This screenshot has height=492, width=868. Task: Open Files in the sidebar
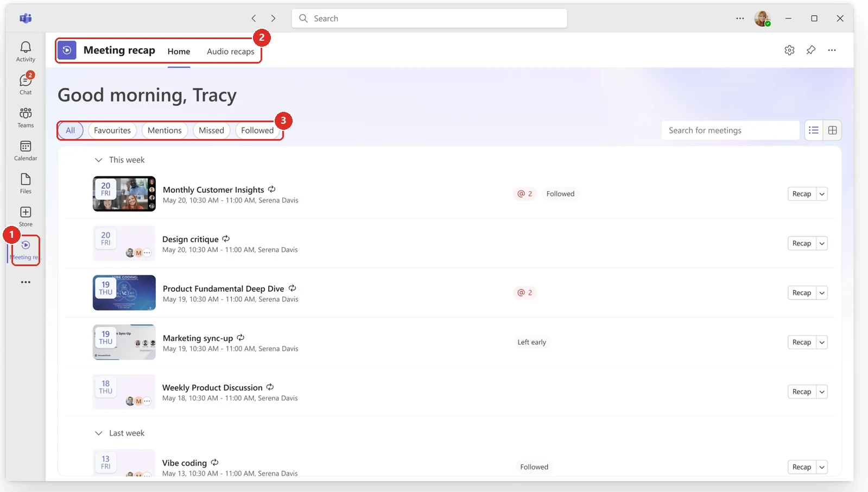point(26,184)
